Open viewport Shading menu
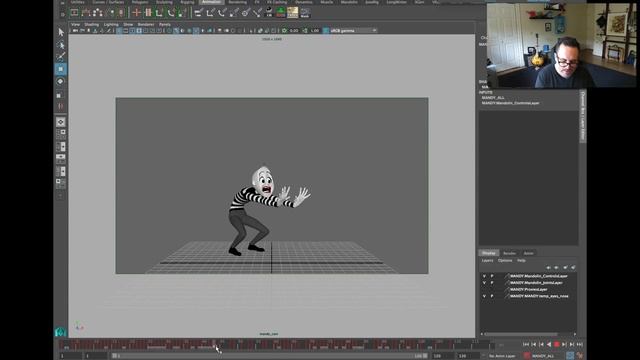Viewport: 640px width, 360px height. pos(91,24)
